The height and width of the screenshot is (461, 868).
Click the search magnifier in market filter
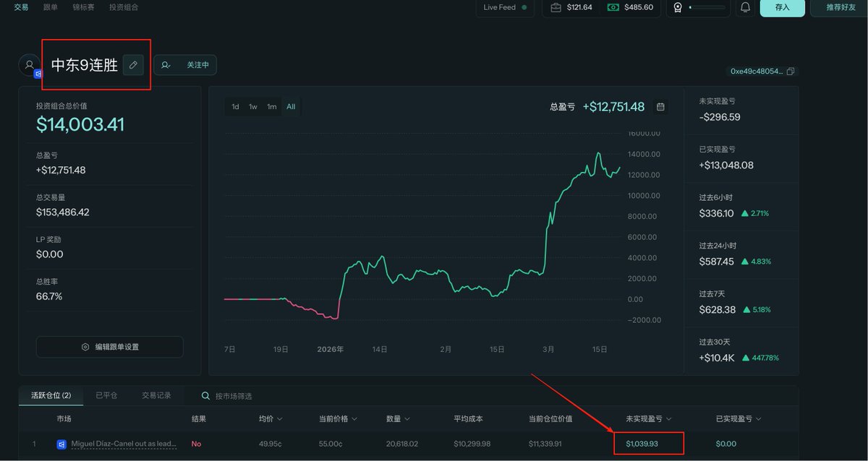tap(206, 396)
